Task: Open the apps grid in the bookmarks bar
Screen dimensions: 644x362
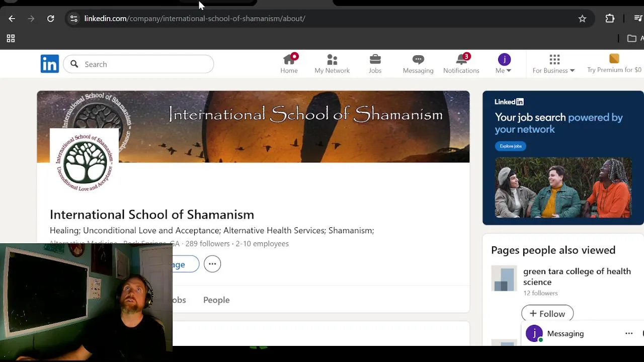Action: coord(11,38)
